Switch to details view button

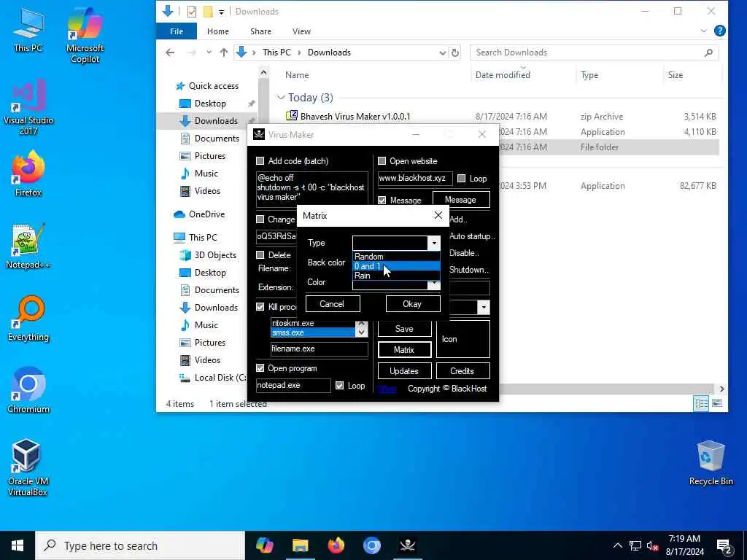701,403
